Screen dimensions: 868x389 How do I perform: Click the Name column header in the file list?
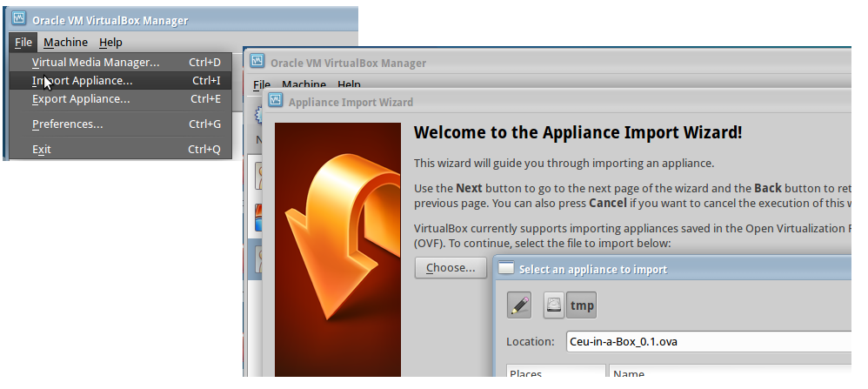(x=730, y=371)
